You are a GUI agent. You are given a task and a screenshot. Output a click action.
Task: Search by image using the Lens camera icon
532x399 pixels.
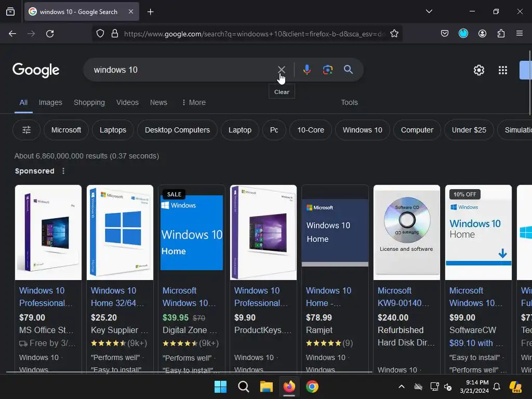(x=327, y=70)
